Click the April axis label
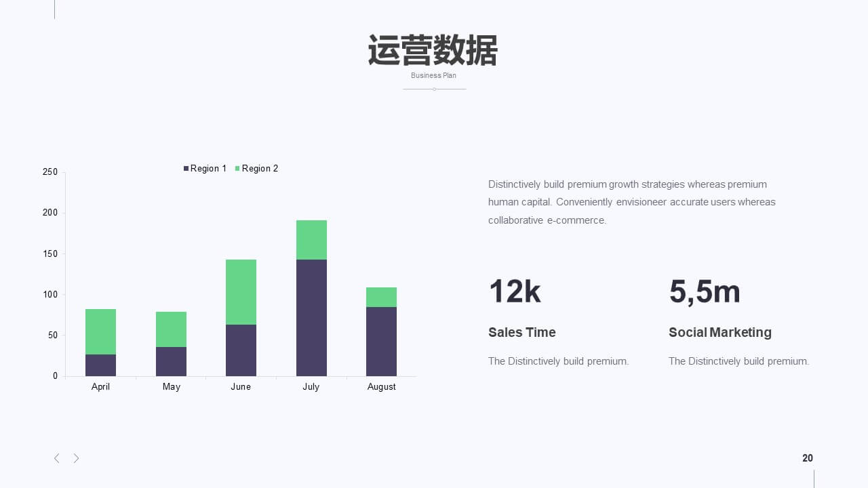 tap(100, 386)
